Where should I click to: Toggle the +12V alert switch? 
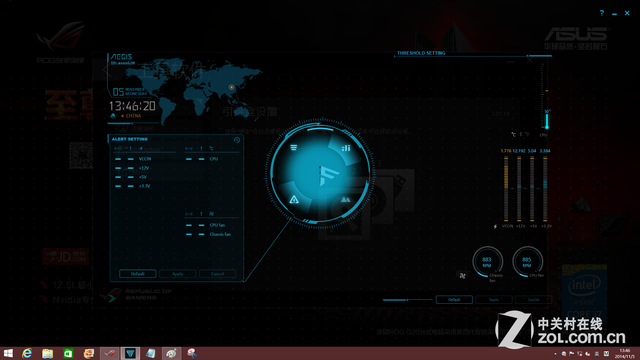coord(118,168)
